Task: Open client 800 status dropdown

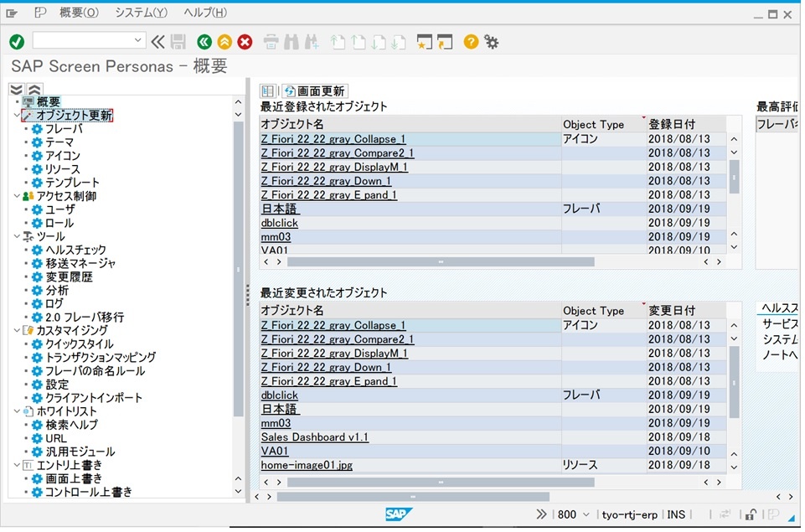Action: 586,514
